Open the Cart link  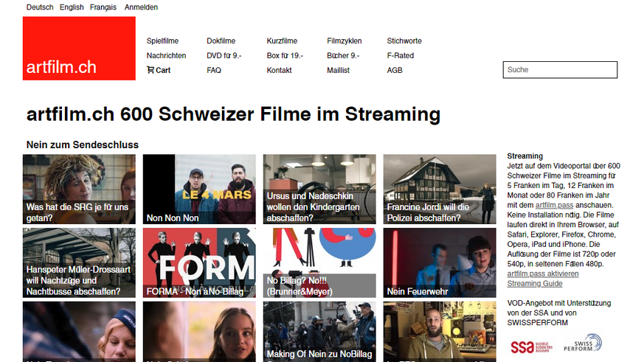point(159,70)
